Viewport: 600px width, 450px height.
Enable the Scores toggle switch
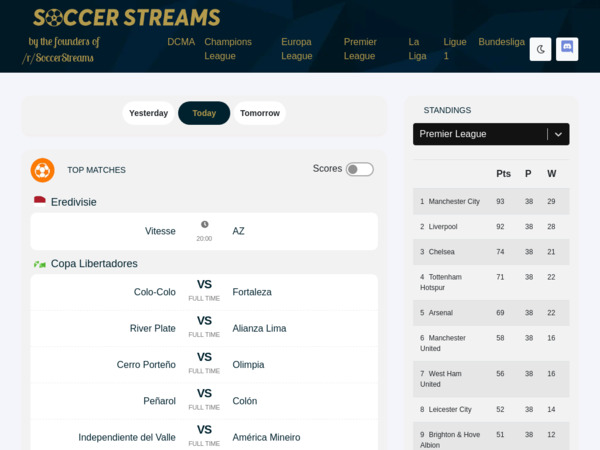pyautogui.click(x=359, y=169)
